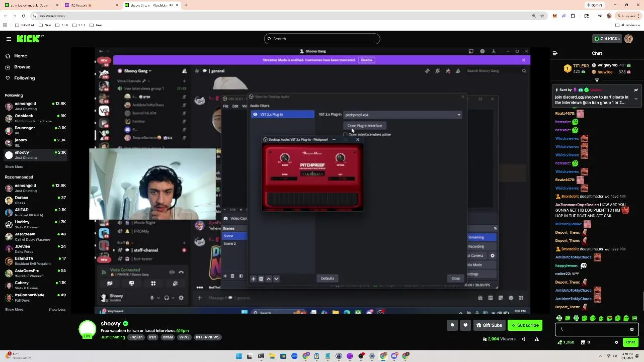Toggle VST 2.x Plug-in filter visibility eye
Image resolution: width=644 pixels, height=362 pixels.
255,115
